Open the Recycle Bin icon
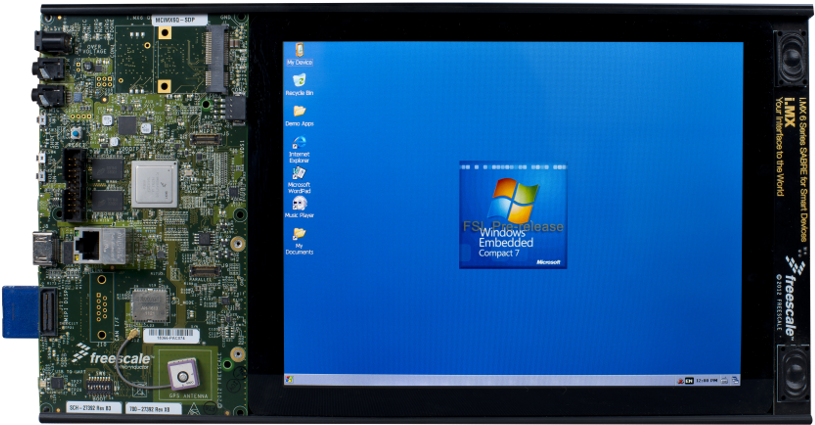This screenshot has width=815, height=425. [299, 85]
